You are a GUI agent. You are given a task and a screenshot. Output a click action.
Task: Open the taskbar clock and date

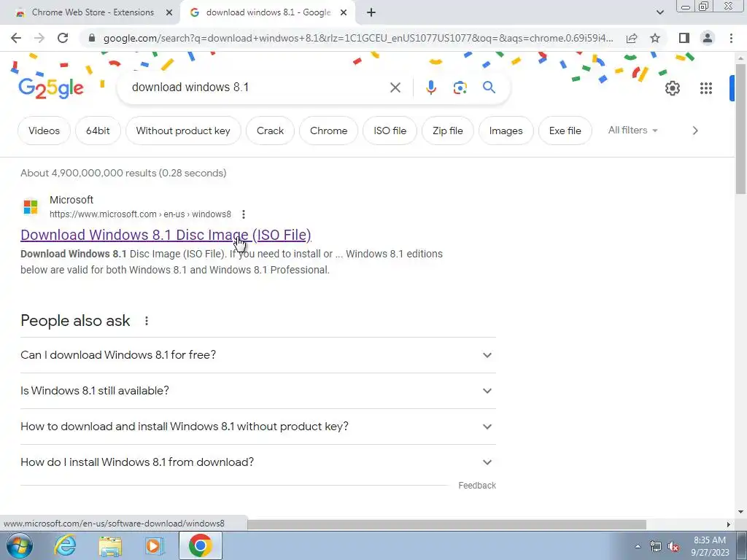point(710,546)
